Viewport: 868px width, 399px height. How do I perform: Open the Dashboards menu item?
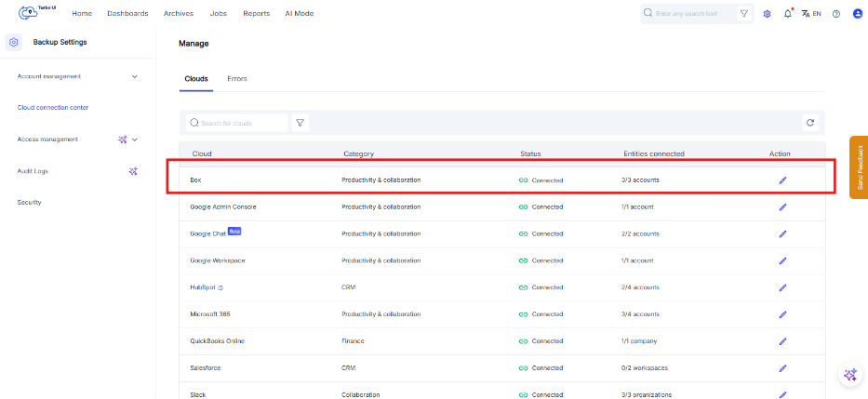click(127, 13)
